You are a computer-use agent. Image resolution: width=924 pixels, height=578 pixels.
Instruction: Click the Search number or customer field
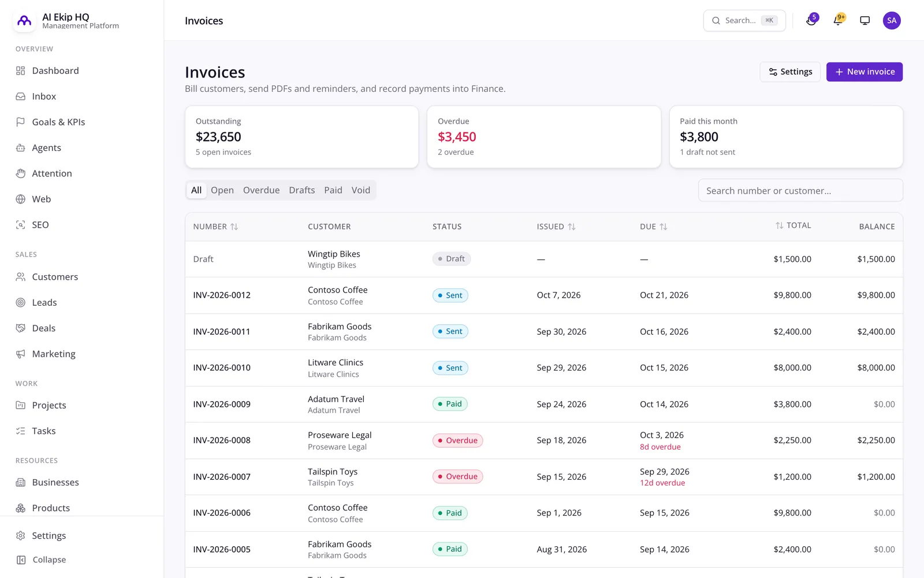coord(800,191)
